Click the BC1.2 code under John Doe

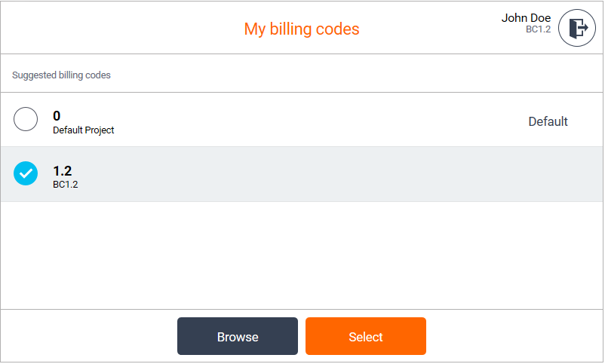(538, 30)
